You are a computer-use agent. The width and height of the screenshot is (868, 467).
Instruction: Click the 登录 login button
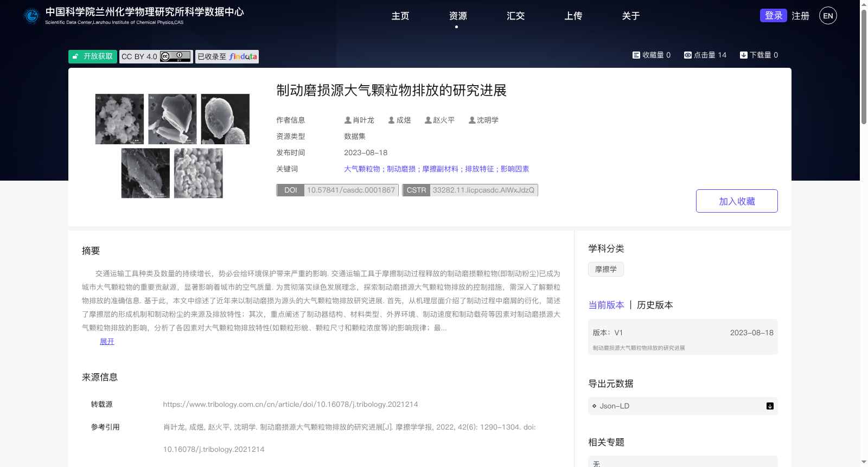coord(774,16)
